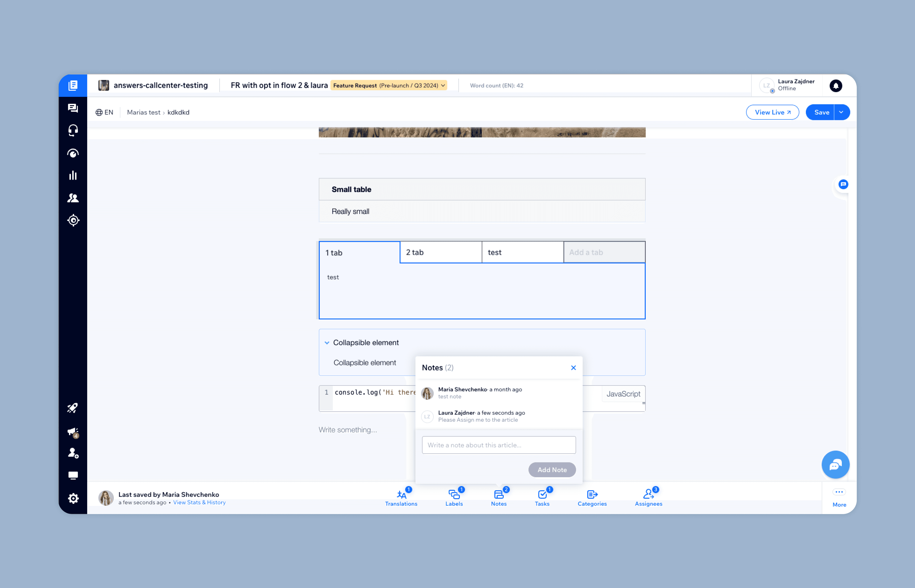Open the Save button dropdown arrow

(841, 112)
